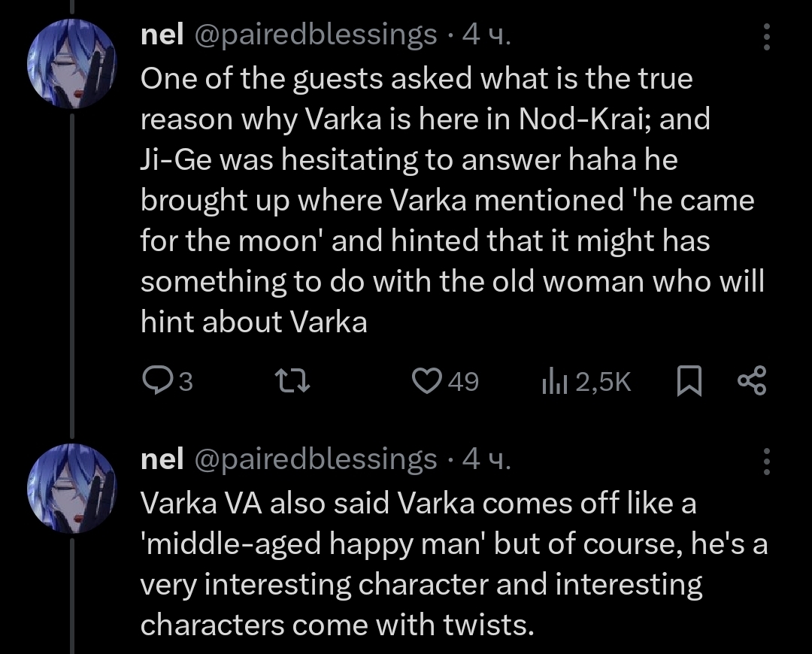Bookmark the tweet about Nod-Krai
Viewport: 812px width, 654px height.
tap(688, 383)
